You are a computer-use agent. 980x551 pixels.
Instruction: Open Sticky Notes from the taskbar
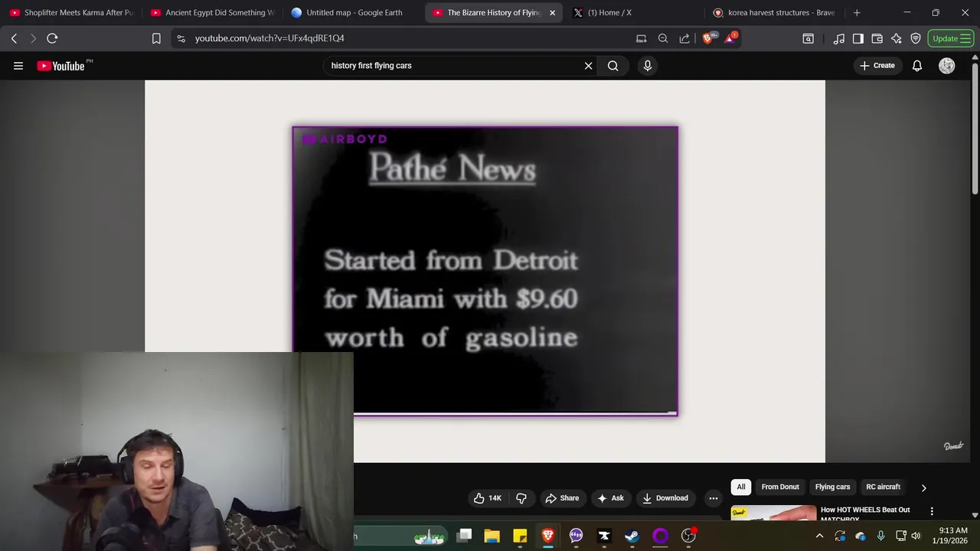click(520, 536)
